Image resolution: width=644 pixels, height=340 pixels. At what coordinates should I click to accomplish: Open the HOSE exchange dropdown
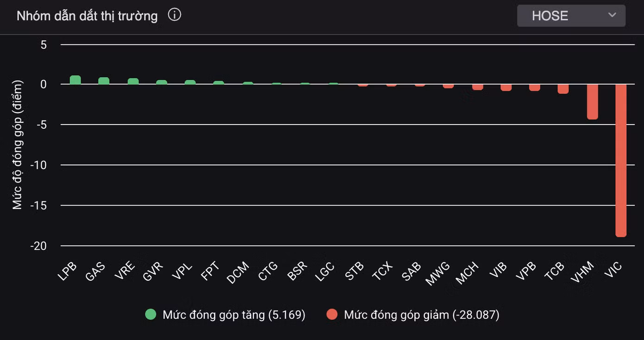(x=571, y=16)
